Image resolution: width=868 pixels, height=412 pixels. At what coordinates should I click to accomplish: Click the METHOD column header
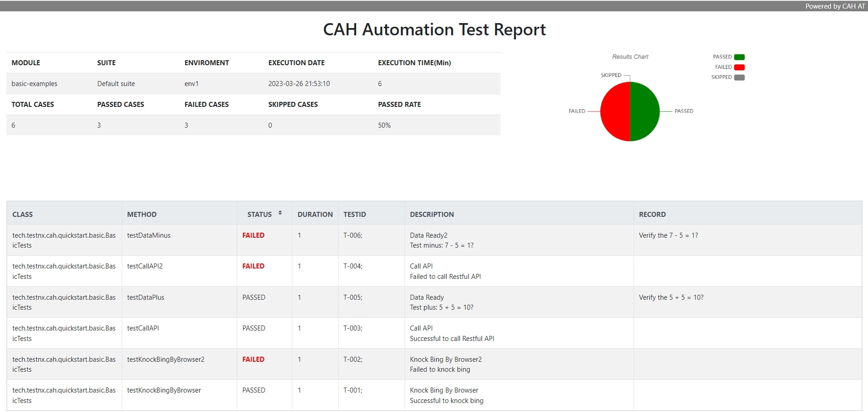pos(142,214)
